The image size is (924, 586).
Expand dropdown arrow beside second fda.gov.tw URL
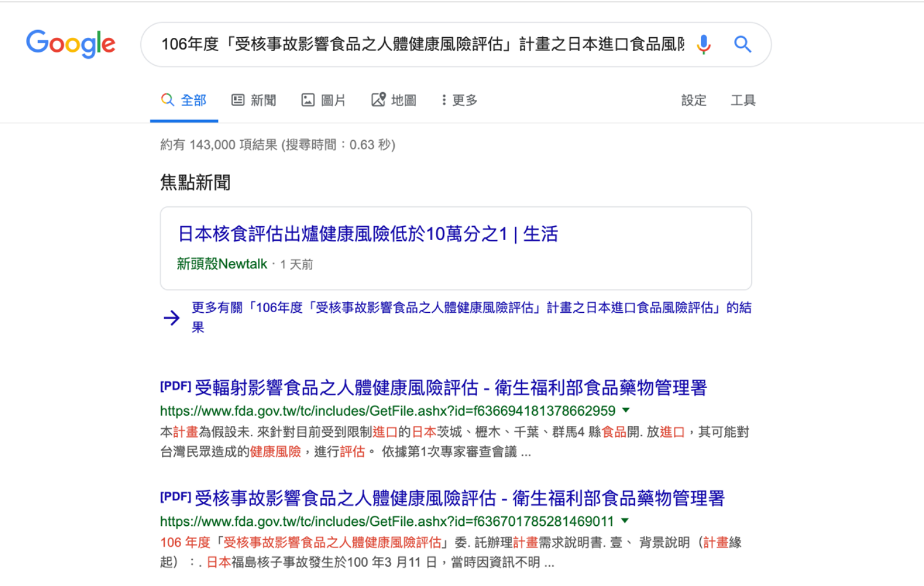pyautogui.click(x=624, y=521)
